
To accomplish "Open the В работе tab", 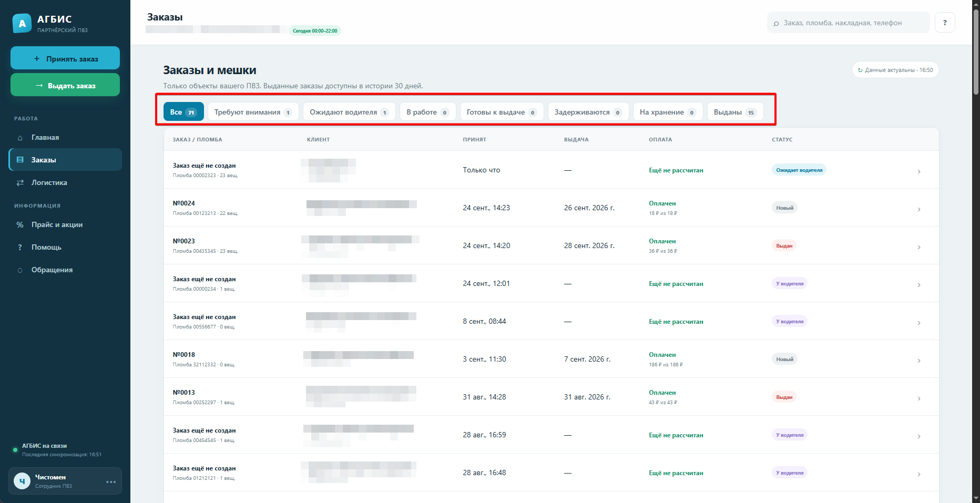I will coord(427,112).
